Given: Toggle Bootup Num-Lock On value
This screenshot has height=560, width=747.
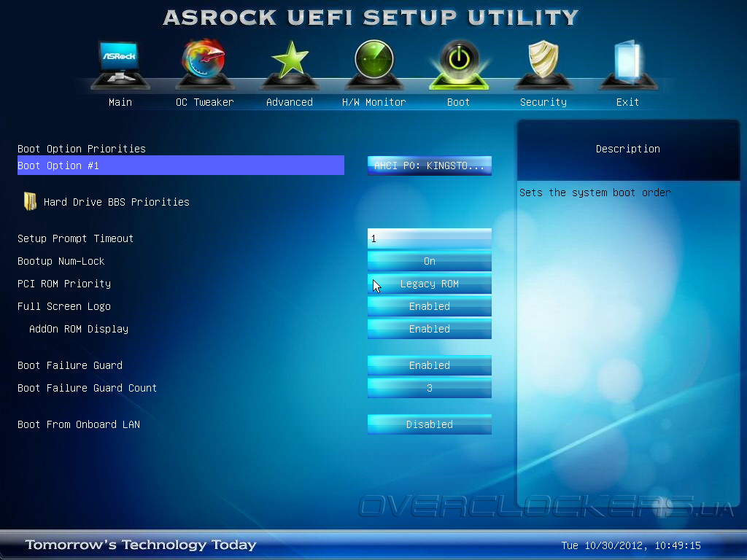Looking at the screenshot, I should point(429,261).
